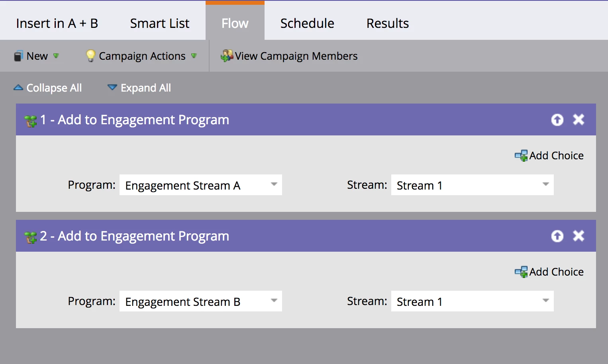
Task: Open Stream dropdown in step 2
Action: 473,301
